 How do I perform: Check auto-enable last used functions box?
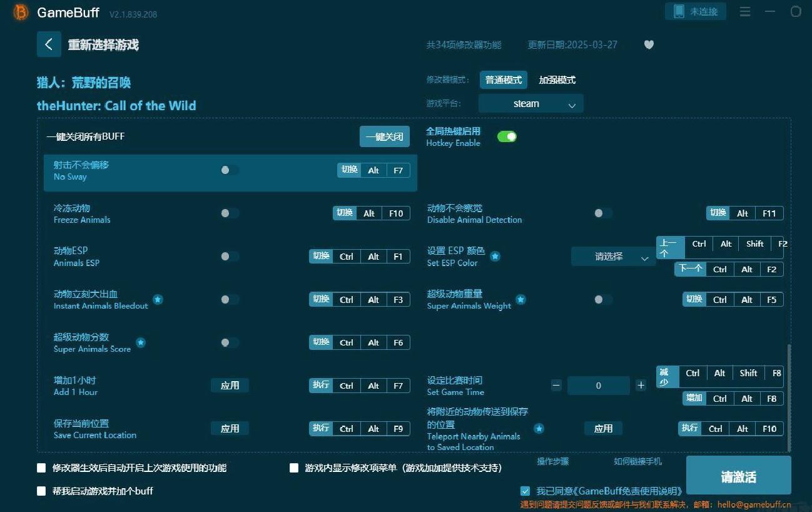pos(42,468)
